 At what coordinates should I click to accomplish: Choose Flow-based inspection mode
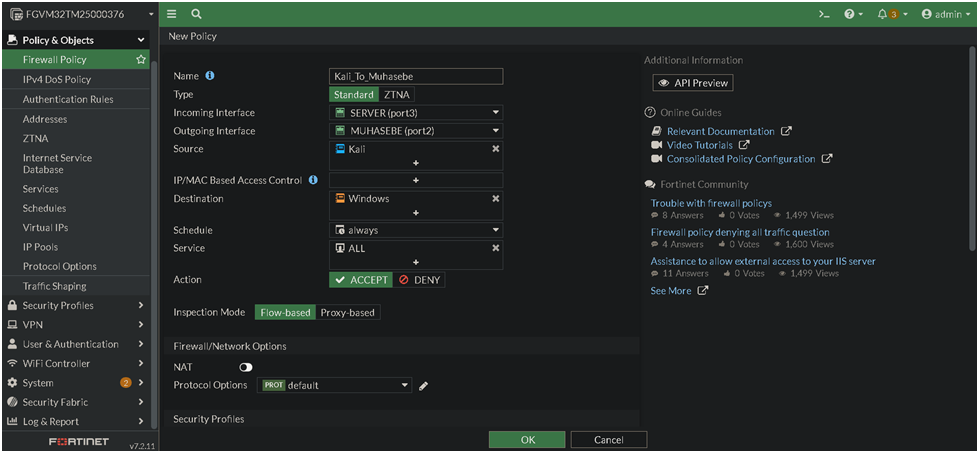click(285, 313)
